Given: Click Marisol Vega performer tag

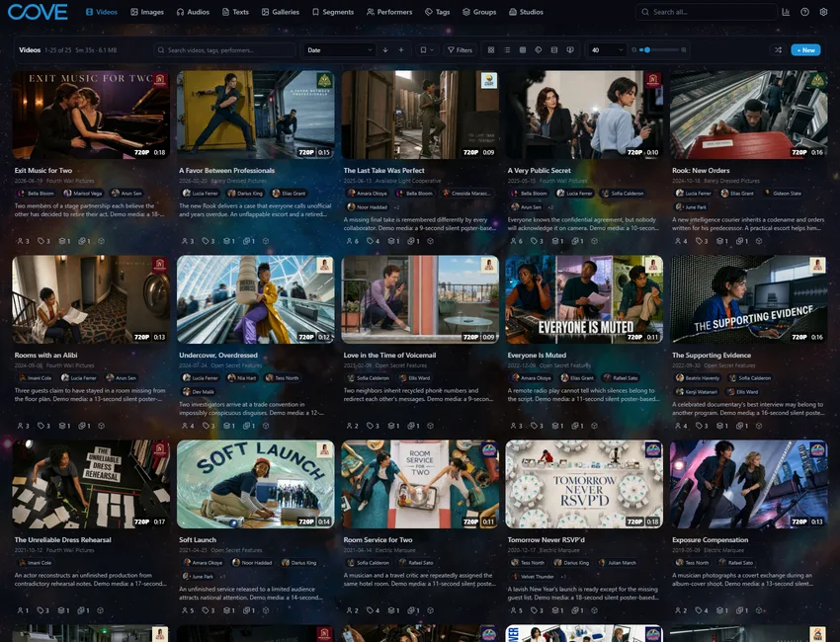Looking at the screenshot, I should coord(82,194).
